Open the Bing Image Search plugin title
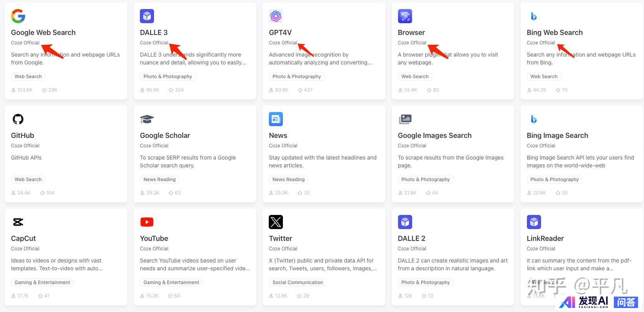 [557, 136]
